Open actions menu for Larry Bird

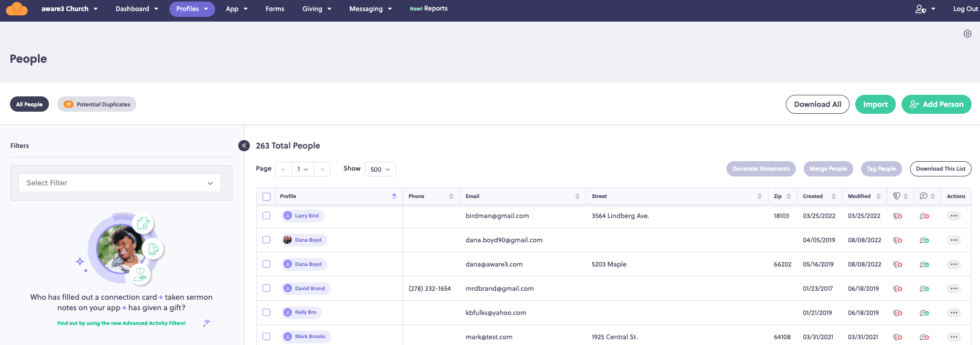tap(954, 216)
